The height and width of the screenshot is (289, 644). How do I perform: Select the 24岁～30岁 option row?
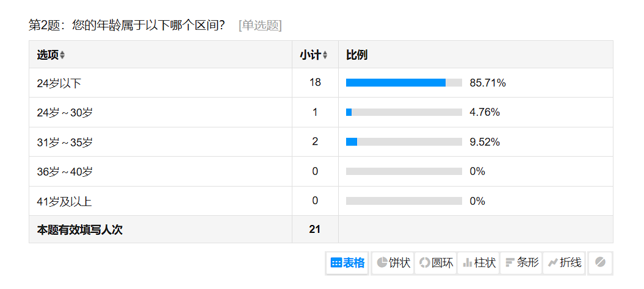[x=65, y=113]
